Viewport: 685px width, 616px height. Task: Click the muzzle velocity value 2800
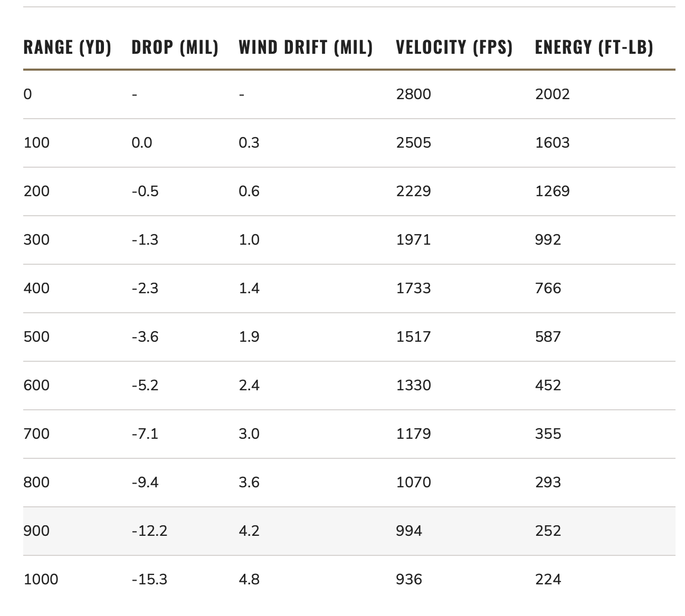(414, 94)
